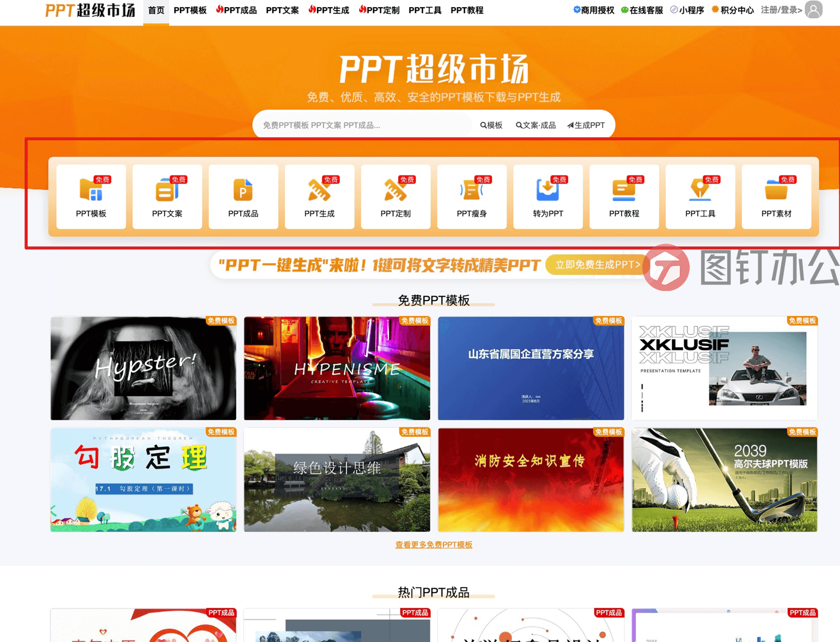The height and width of the screenshot is (642, 840).
Task: Click 立即免费生成PPT banner button
Action: [x=597, y=265]
